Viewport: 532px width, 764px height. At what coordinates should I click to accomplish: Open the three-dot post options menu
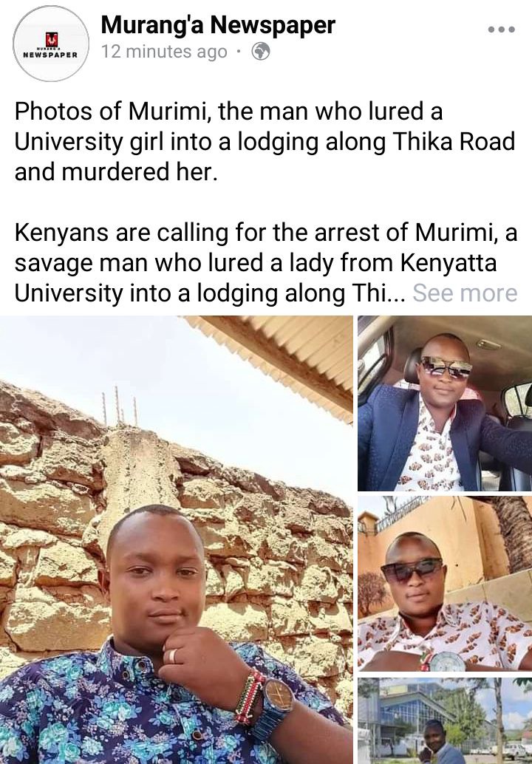point(501,30)
